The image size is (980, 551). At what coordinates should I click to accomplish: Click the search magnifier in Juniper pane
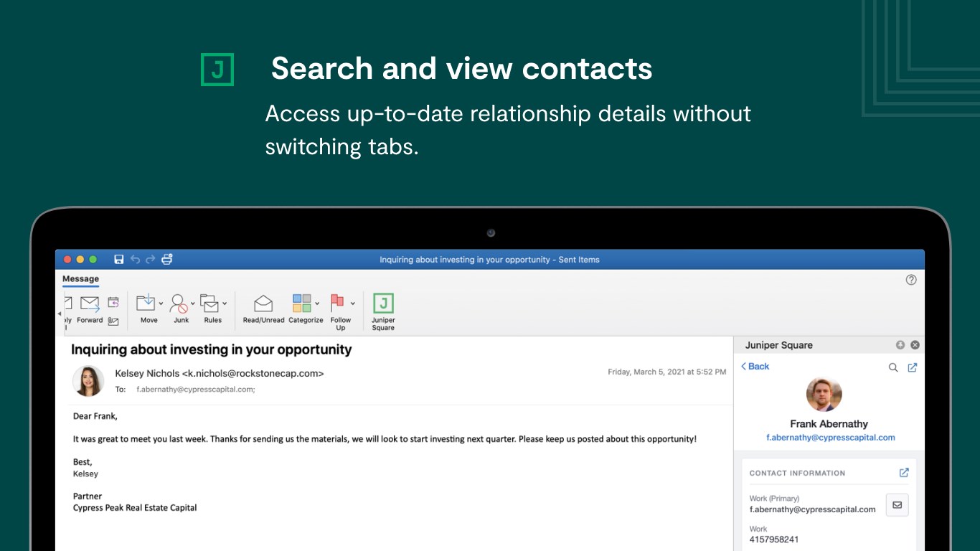click(x=893, y=367)
